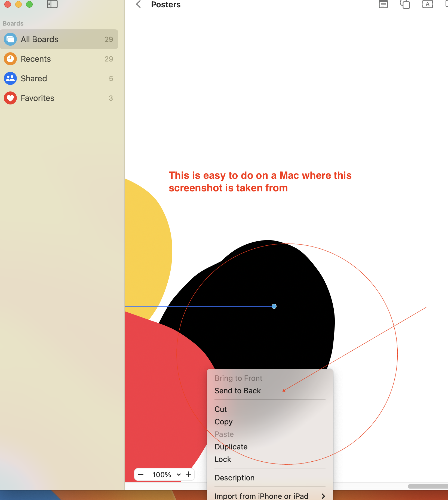
Task: Click the All Boards icon in the sidebar
Action: (10, 39)
